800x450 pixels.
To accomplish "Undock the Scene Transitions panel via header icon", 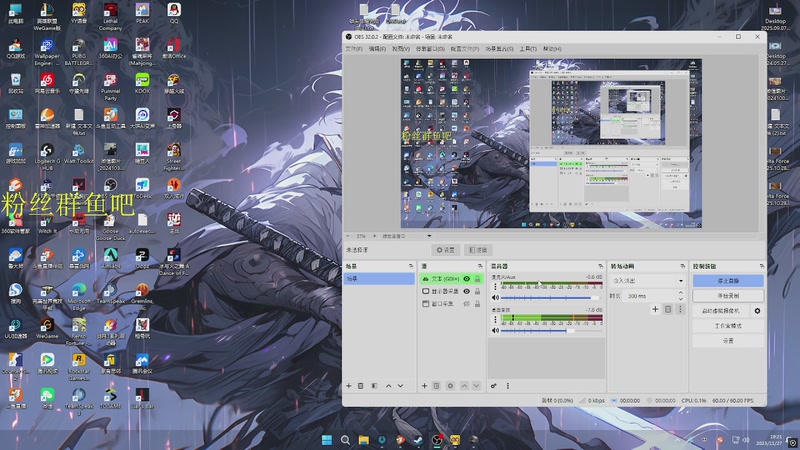I will pos(683,266).
